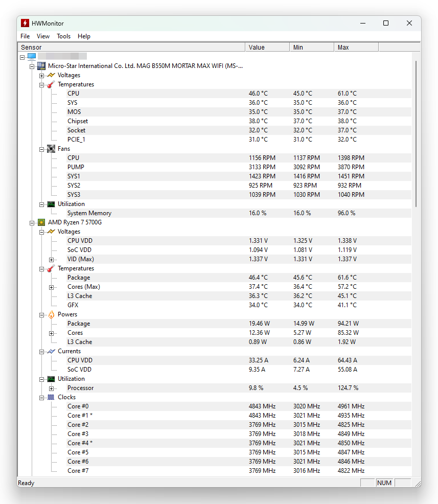Click the motherboard Utilization graph icon
The height and width of the screenshot is (504, 438).
(x=51, y=204)
